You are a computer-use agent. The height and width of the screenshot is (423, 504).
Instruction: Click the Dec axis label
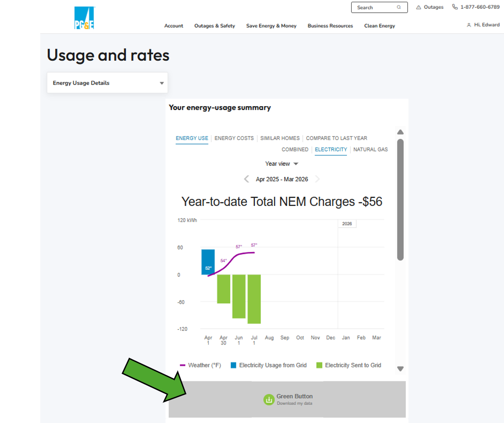[331, 338]
